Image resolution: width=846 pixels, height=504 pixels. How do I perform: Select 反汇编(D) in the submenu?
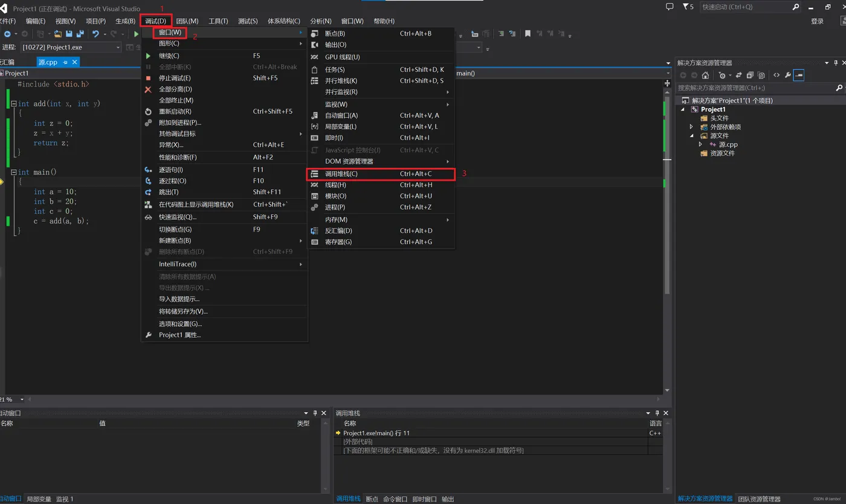(381, 231)
